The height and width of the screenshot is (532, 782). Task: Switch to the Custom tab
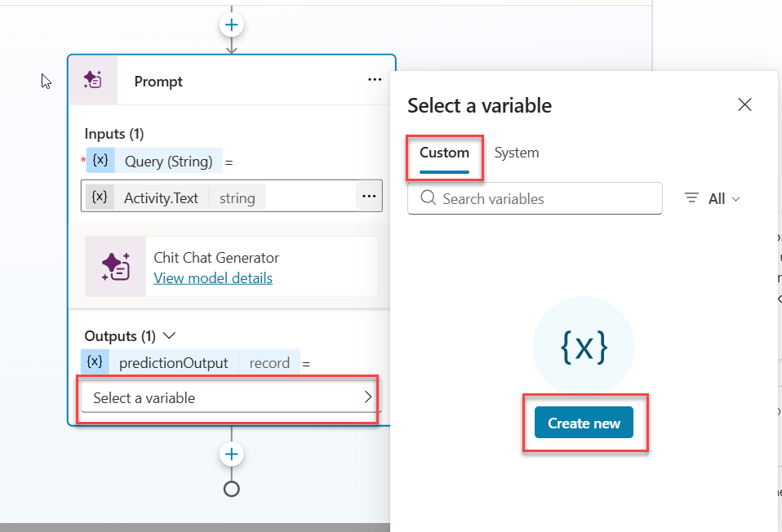click(444, 153)
